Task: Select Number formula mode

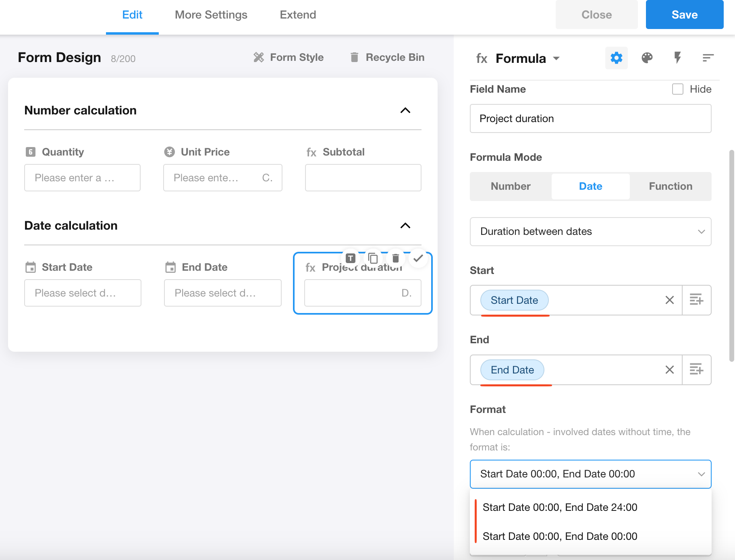Action: pyautogui.click(x=511, y=186)
